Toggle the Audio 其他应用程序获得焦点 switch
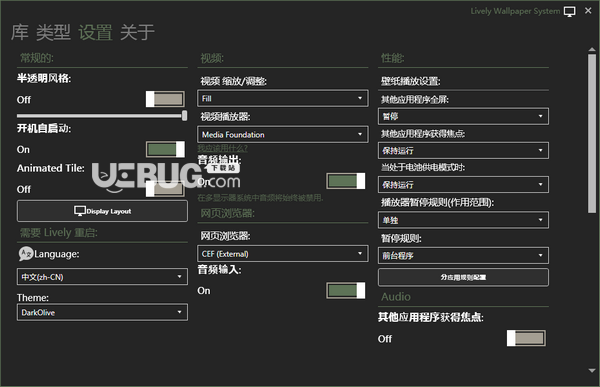This screenshot has height=387, width=600. pyautogui.click(x=526, y=338)
